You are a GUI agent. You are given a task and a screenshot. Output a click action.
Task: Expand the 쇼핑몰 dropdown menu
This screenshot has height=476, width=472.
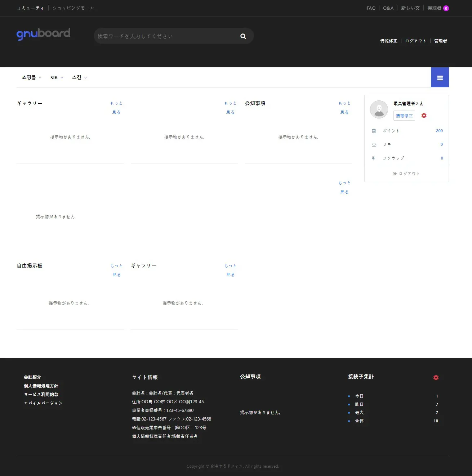32,78
